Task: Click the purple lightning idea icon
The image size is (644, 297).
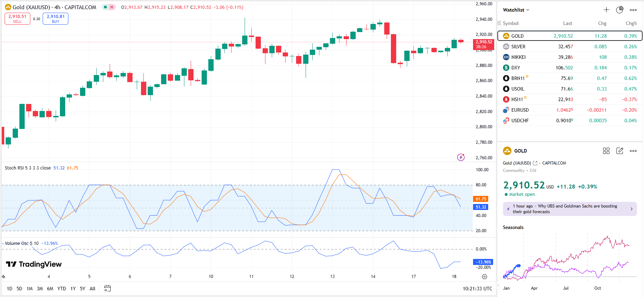Action: point(461,157)
